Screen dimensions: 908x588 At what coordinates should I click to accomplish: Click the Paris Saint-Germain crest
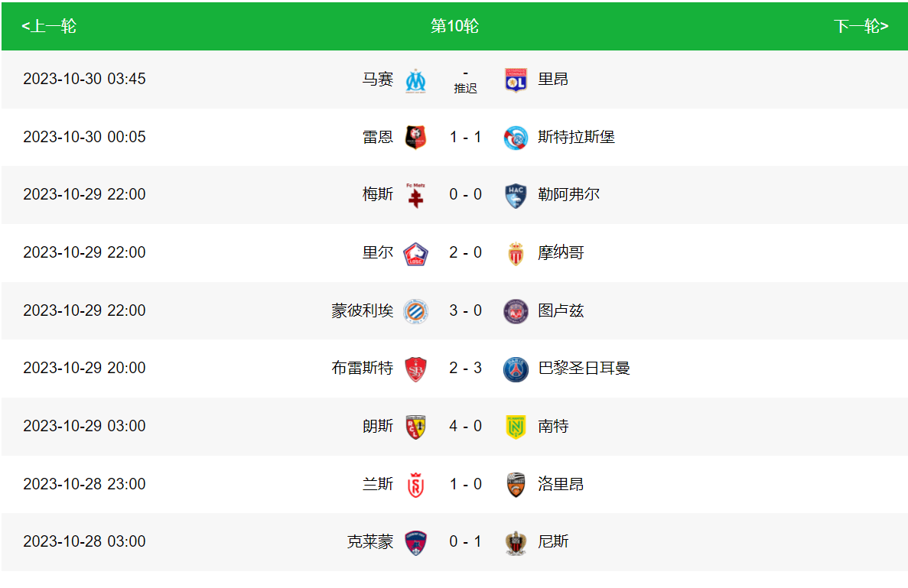[x=516, y=369]
